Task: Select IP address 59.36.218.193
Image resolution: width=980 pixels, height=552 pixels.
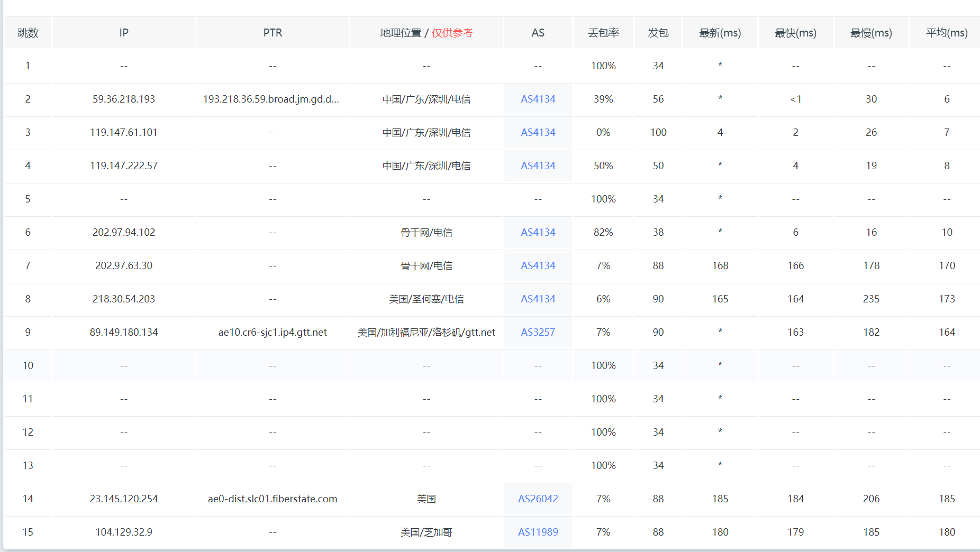Action: point(124,99)
